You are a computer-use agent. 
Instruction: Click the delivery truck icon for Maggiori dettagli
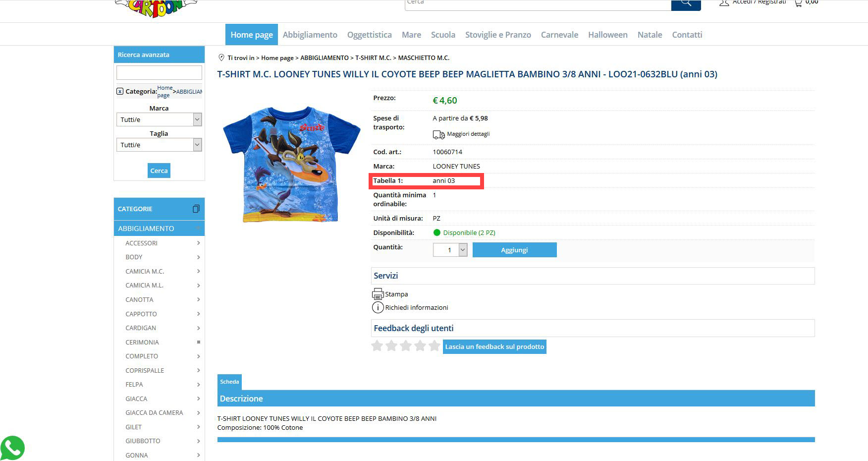[438, 134]
